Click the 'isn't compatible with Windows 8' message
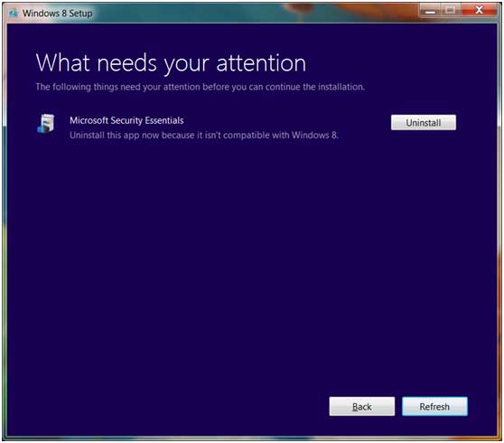This screenshot has width=504, height=443. (204, 135)
